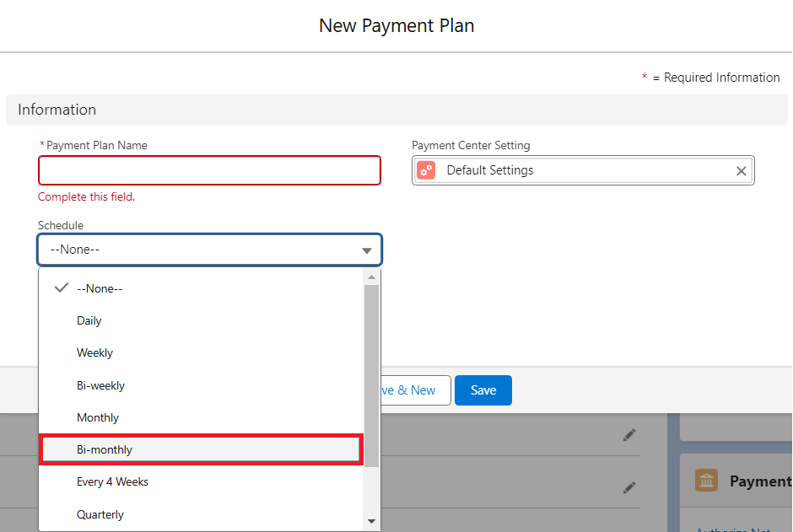Screen dimensions: 793x532
Task: Select the Every 4 Weeks option
Action: coord(112,482)
